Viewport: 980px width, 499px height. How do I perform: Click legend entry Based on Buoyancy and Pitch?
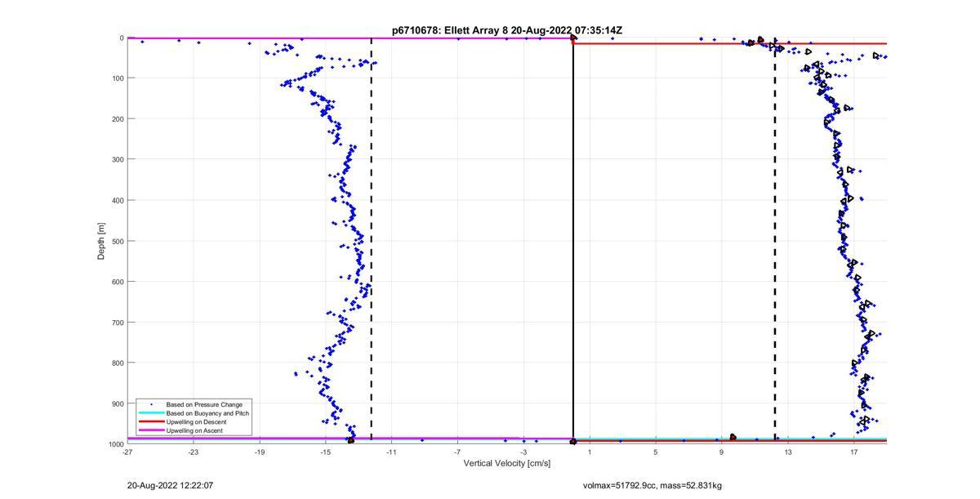(x=207, y=413)
